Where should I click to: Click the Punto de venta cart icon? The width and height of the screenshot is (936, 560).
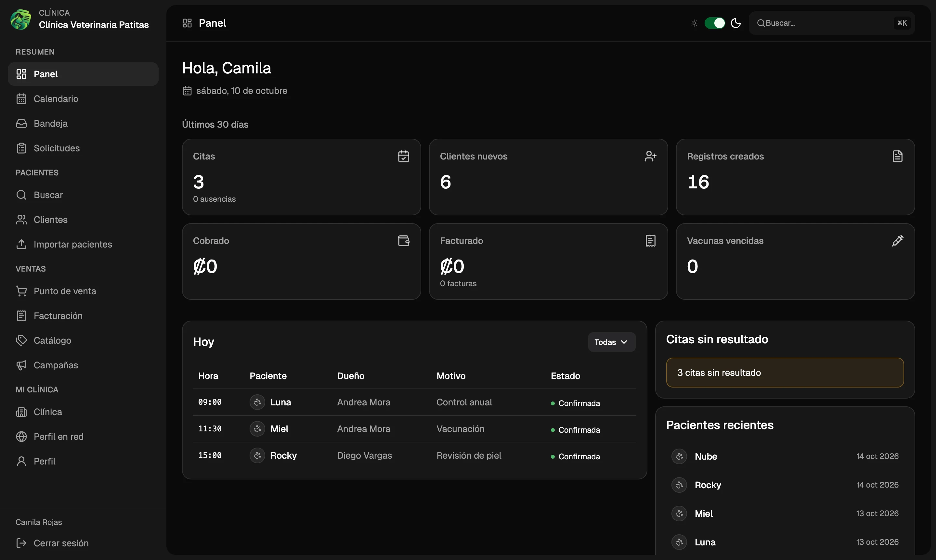pyautogui.click(x=21, y=291)
